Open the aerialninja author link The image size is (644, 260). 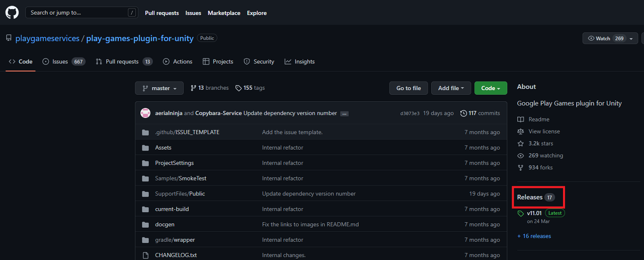point(169,113)
